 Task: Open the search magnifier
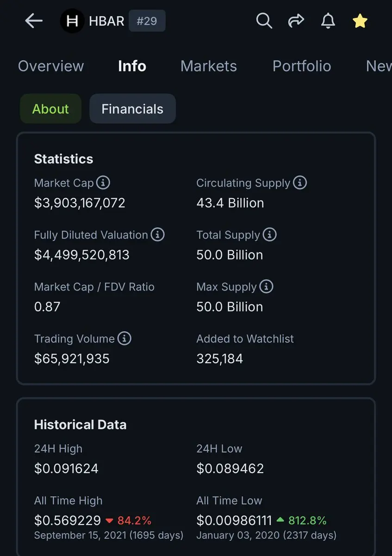[264, 21]
